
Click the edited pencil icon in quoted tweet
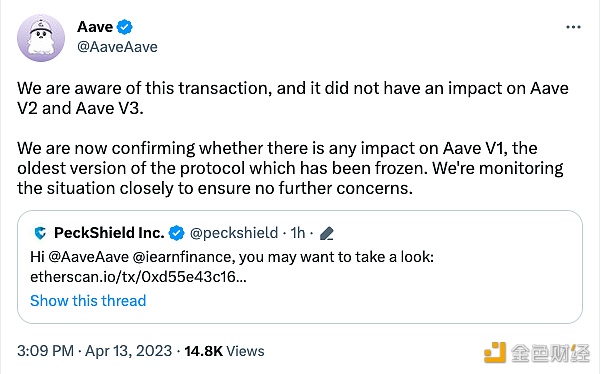(x=327, y=233)
